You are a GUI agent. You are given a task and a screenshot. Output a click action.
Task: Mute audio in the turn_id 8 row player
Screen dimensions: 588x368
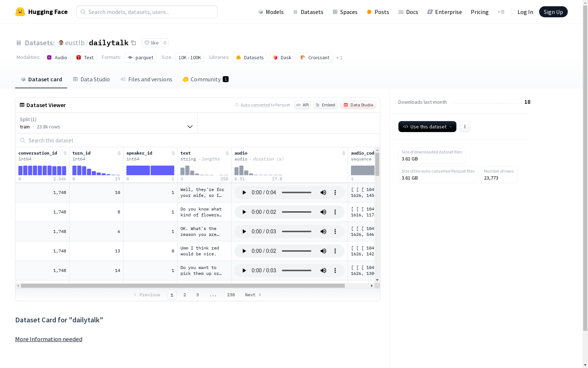pyautogui.click(x=323, y=212)
